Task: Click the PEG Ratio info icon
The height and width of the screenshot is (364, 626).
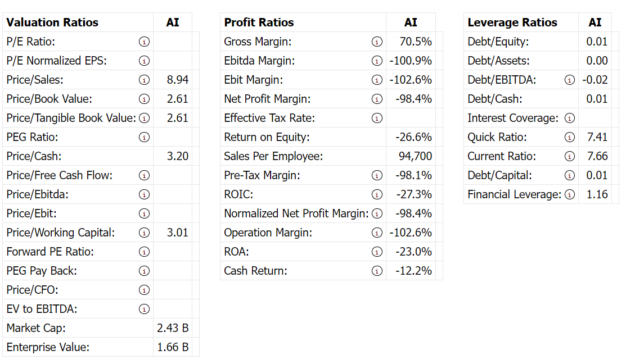Action: click(x=145, y=137)
